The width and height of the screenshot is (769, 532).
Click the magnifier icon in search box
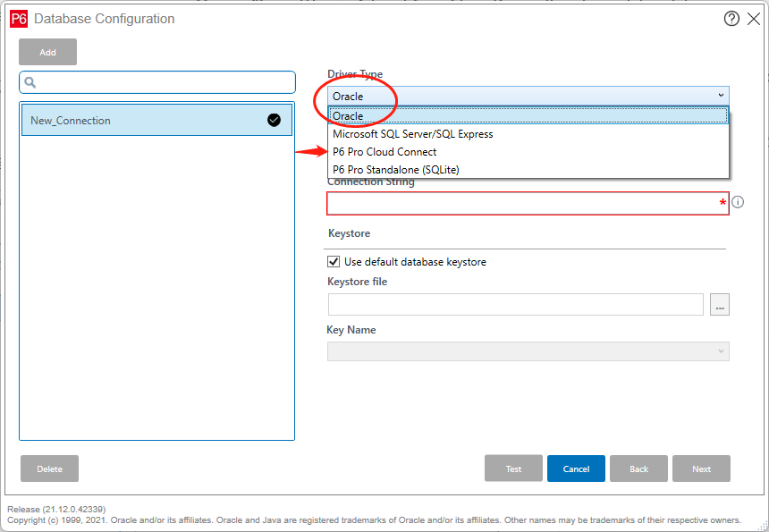(x=30, y=82)
